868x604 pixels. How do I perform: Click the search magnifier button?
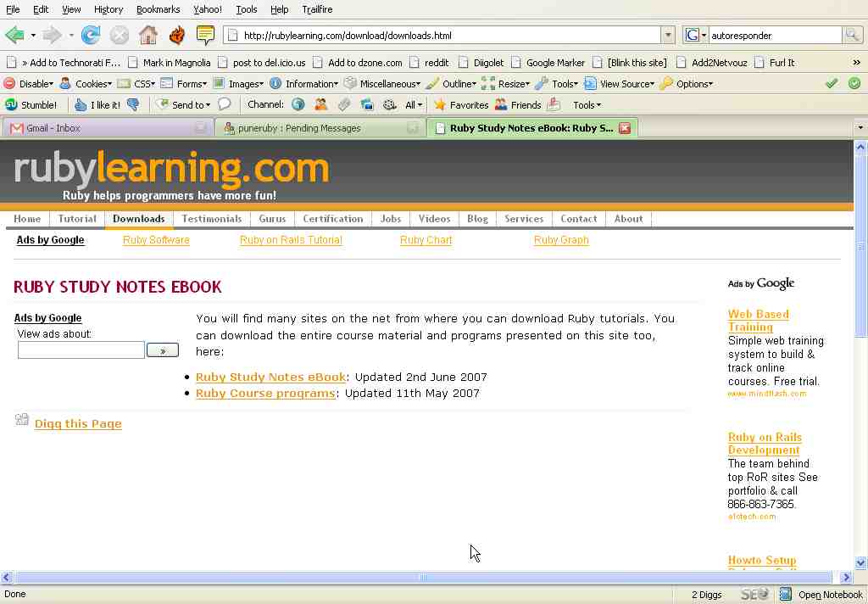853,36
